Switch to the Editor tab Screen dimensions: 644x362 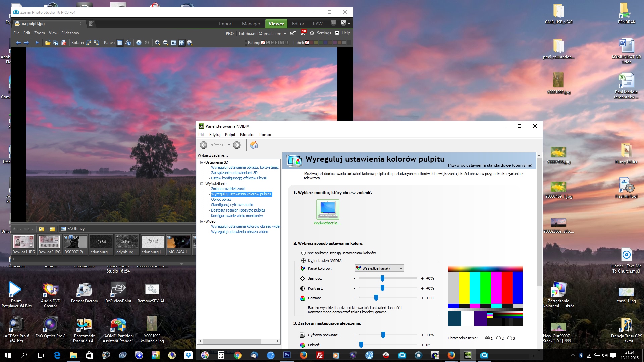tap(298, 24)
